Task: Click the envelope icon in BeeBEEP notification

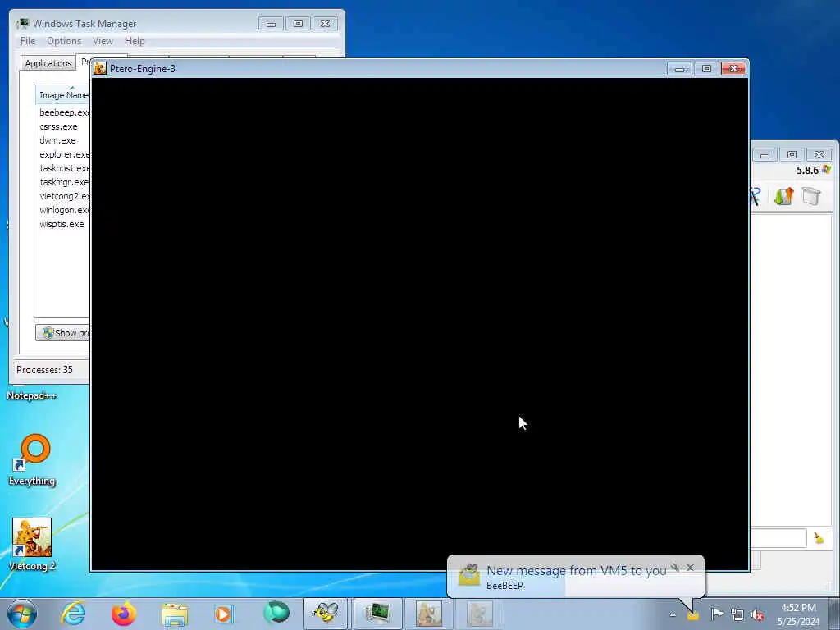Action: [x=468, y=575]
